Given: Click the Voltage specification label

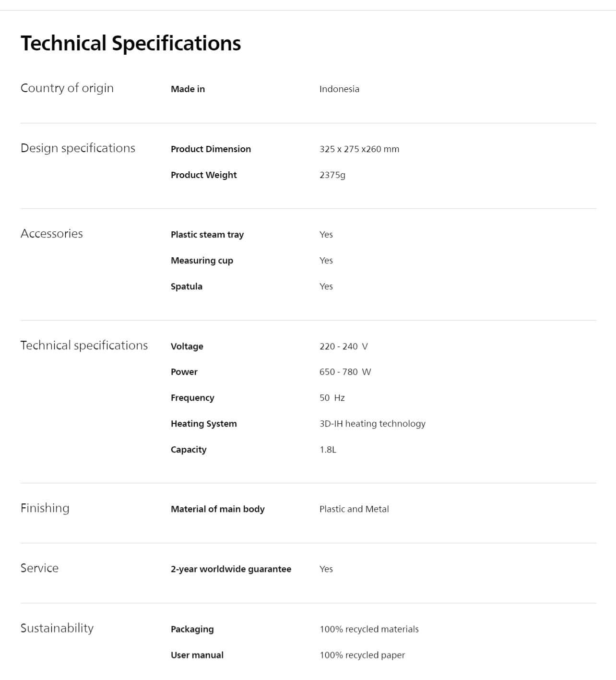Looking at the screenshot, I should click(x=187, y=346).
